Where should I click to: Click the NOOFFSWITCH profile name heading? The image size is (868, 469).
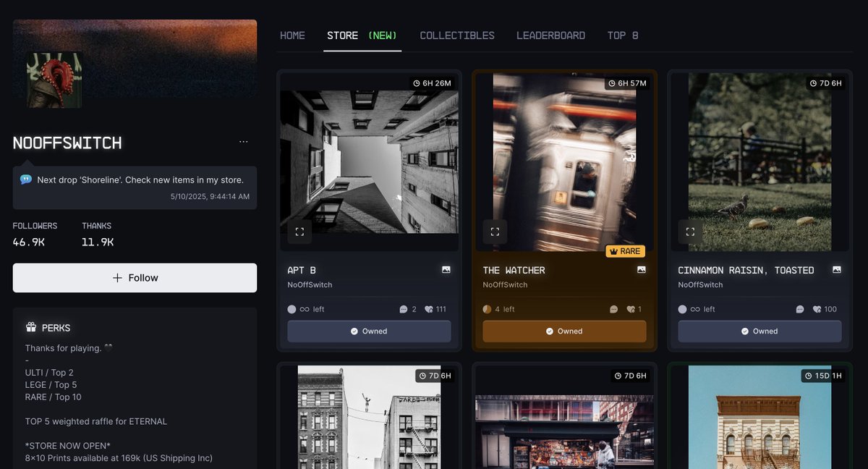click(x=67, y=143)
